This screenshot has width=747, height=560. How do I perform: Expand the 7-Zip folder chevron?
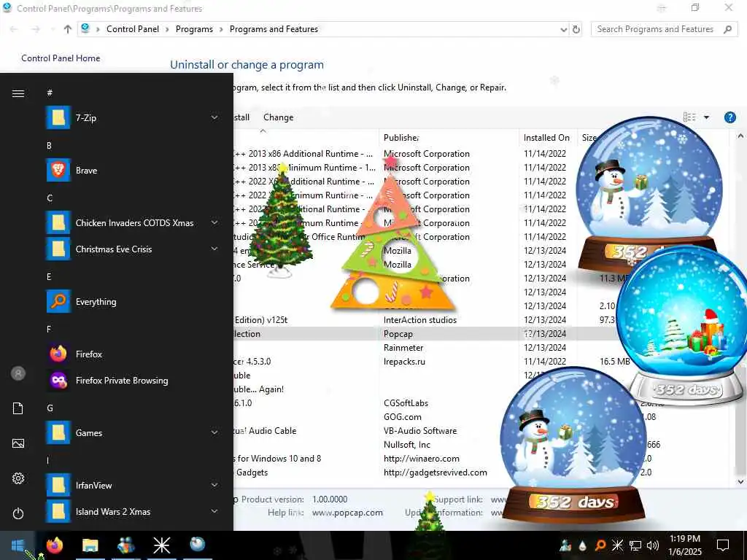(x=214, y=117)
